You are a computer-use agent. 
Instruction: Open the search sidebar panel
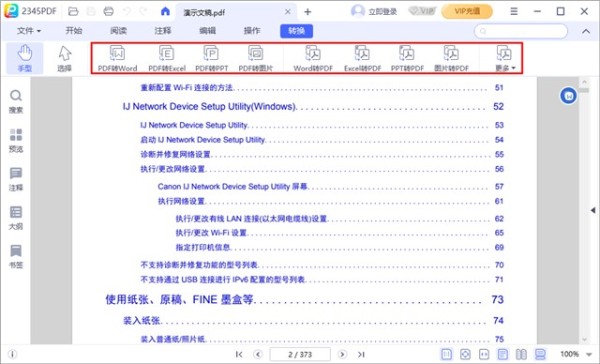(x=16, y=102)
